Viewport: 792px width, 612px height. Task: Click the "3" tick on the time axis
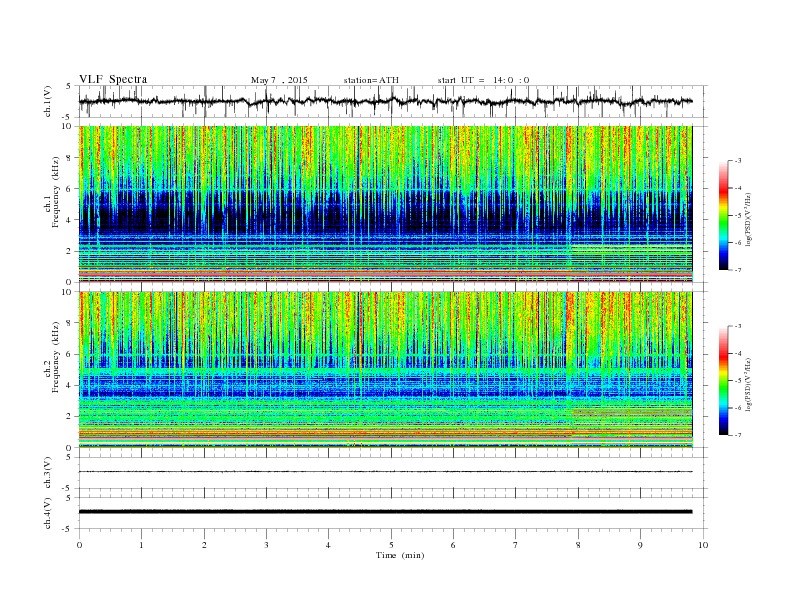[x=266, y=545]
